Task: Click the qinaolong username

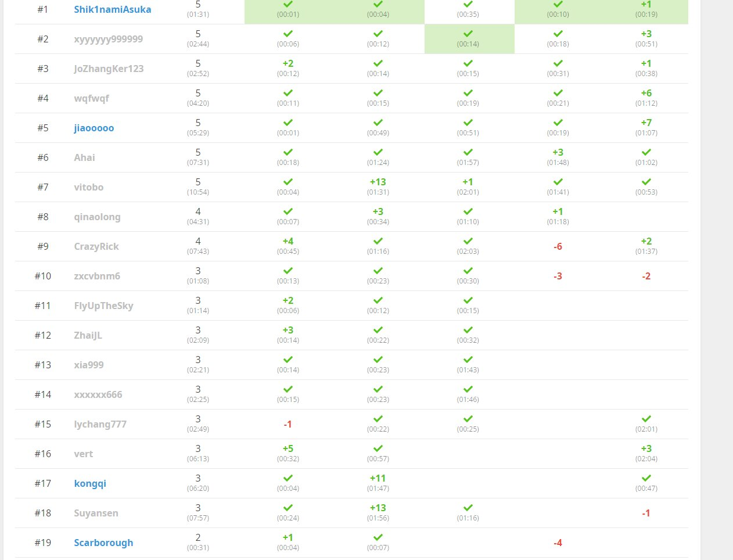Action: pyautogui.click(x=97, y=217)
